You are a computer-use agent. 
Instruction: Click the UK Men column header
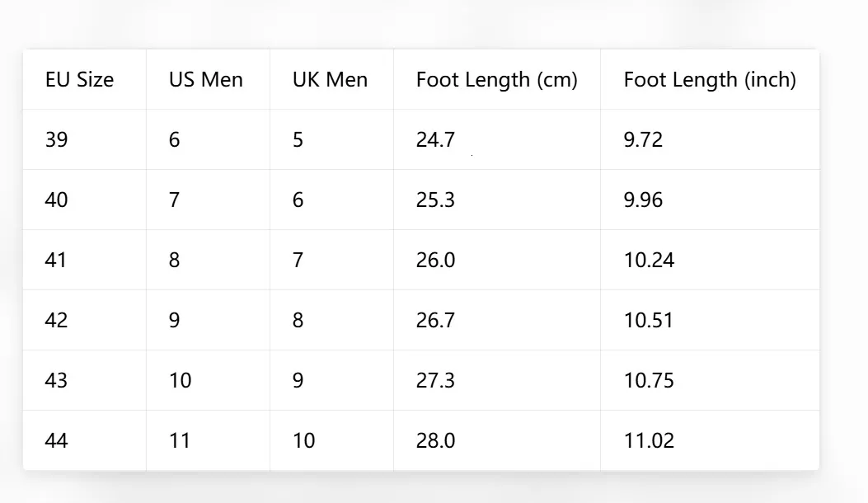coord(330,80)
